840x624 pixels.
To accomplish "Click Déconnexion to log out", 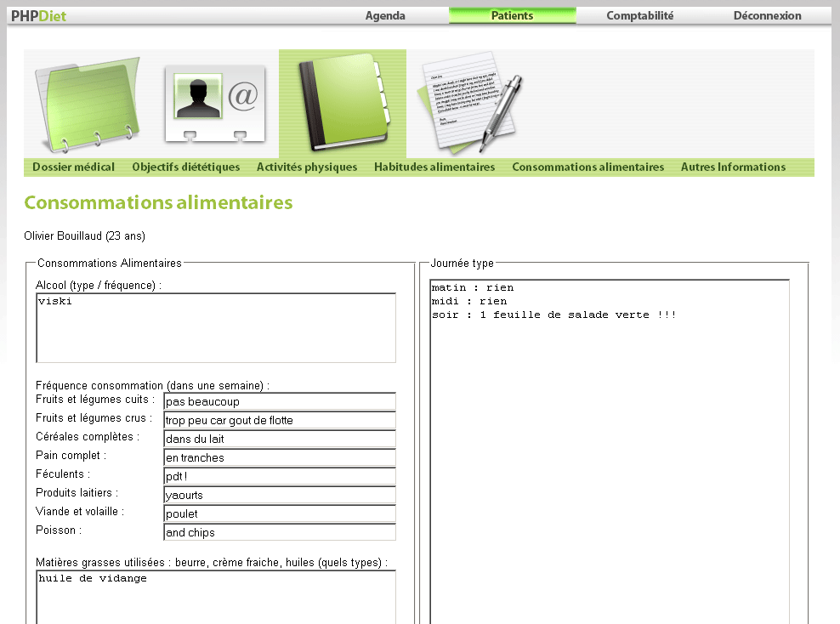I will [767, 15].
